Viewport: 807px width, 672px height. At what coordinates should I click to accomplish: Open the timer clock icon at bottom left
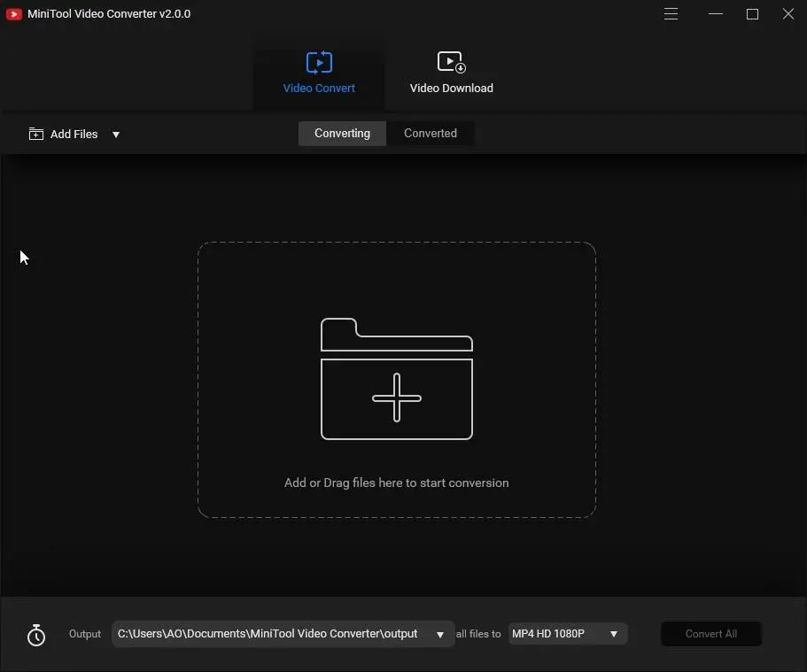click(36, 635)
